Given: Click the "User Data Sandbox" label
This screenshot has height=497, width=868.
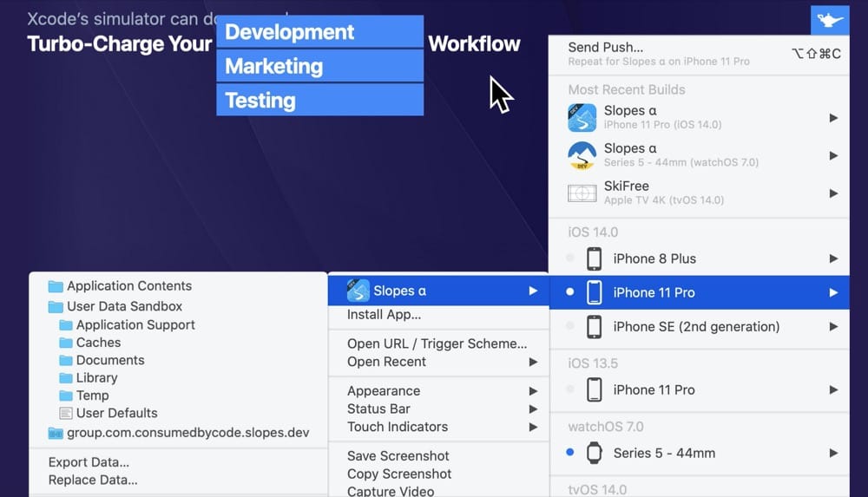Looking at the screenshot, I should tap(124, 306).
